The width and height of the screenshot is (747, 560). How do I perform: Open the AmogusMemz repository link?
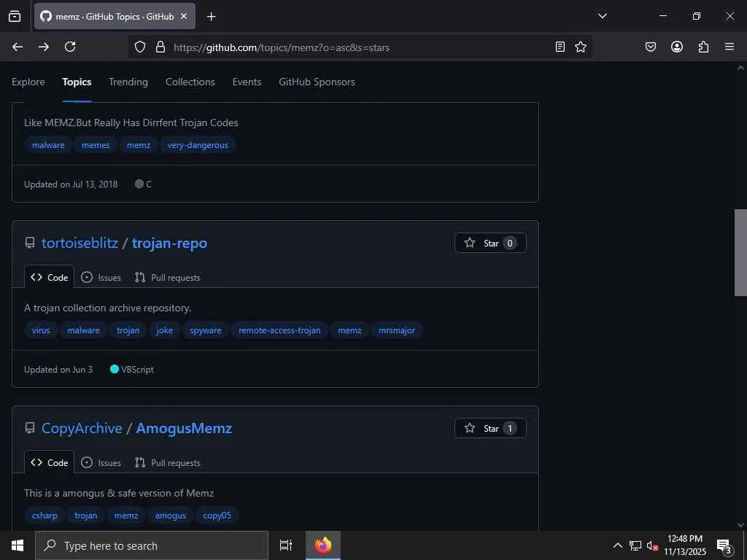tap(184, 428)
